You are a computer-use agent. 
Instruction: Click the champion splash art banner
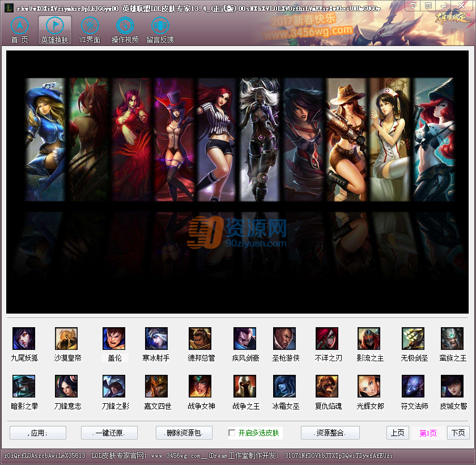tap(237, 182)
